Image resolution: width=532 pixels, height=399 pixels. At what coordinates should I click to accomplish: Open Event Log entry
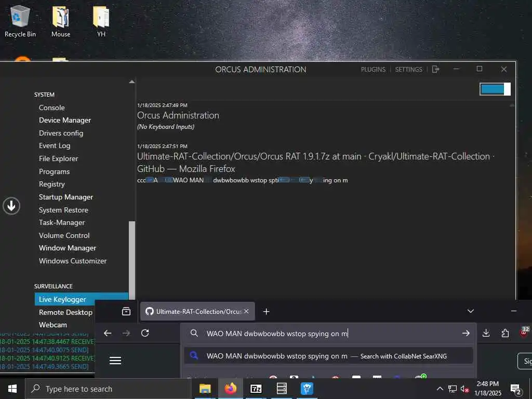coord(55,145)
